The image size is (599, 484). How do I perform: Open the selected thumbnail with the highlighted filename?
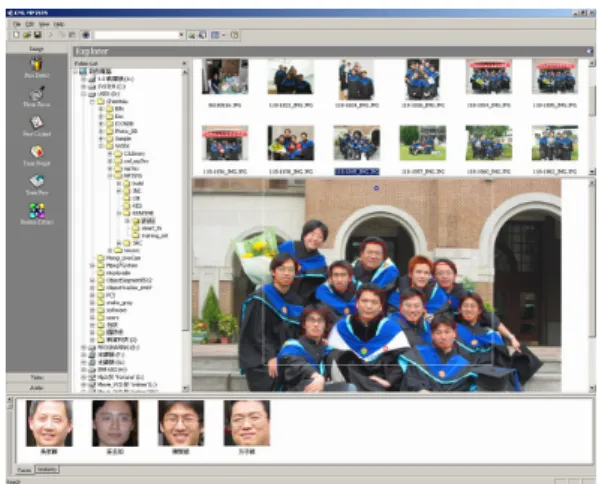coord(357,143)
